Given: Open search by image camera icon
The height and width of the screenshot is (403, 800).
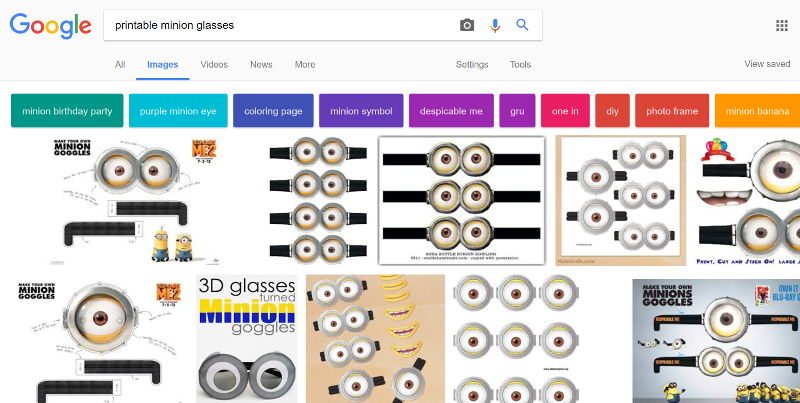Looking at the screenshot, I should tap(467, 25).
